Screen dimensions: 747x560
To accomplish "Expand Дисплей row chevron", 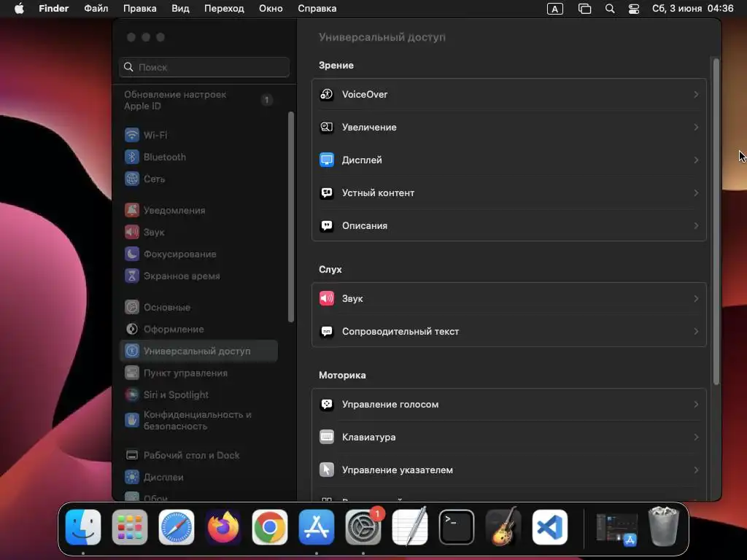I will 696,160.
